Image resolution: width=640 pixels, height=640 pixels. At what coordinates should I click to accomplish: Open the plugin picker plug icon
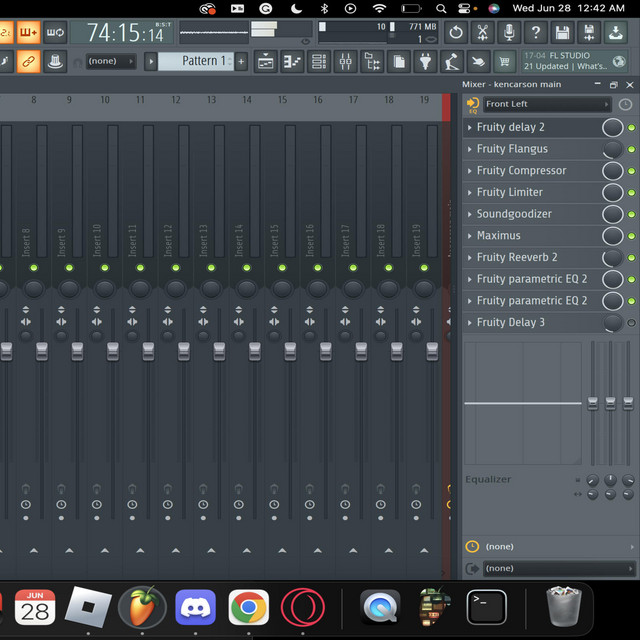(x=425, y=62)
